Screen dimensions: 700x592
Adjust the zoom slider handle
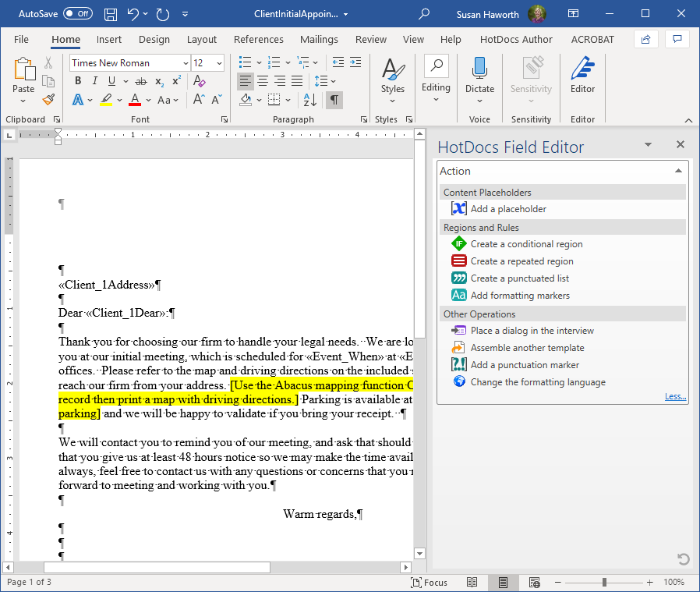pos(604,582)
